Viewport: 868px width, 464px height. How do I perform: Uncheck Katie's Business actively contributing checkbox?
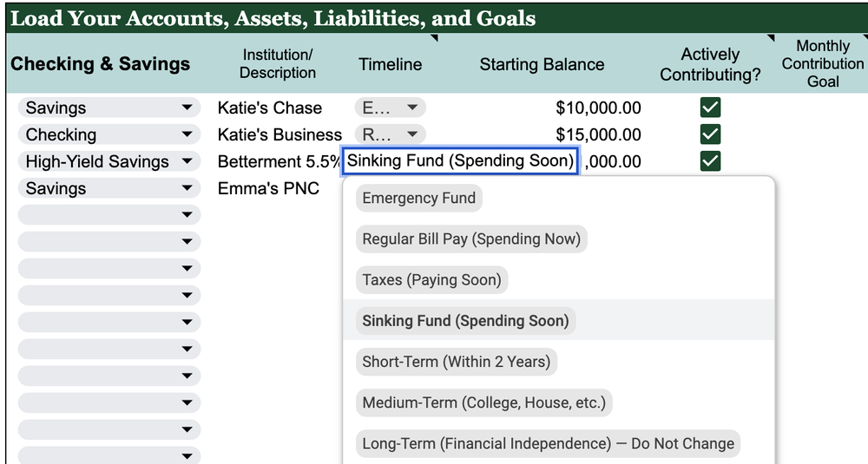[x=710, y=134]
